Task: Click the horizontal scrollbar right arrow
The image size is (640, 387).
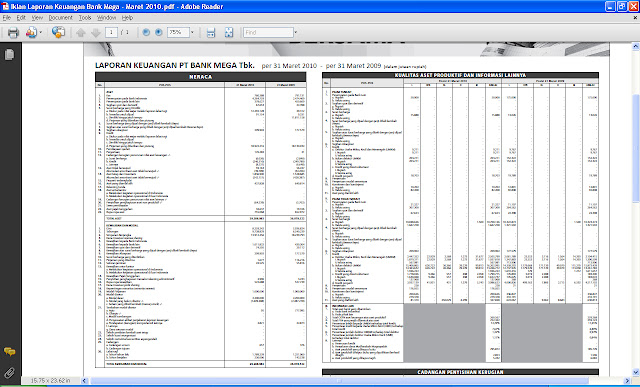Action: [628, 380]
